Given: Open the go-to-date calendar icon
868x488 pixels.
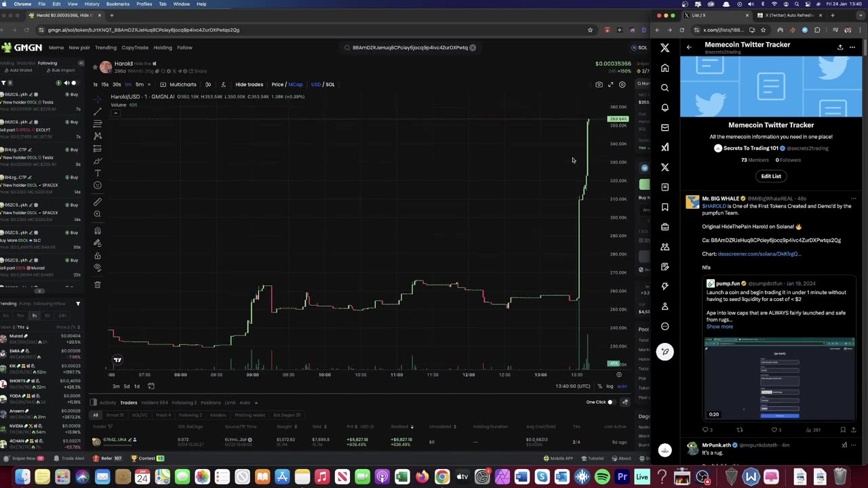Looking at the screenshot, I should [151, 386].
